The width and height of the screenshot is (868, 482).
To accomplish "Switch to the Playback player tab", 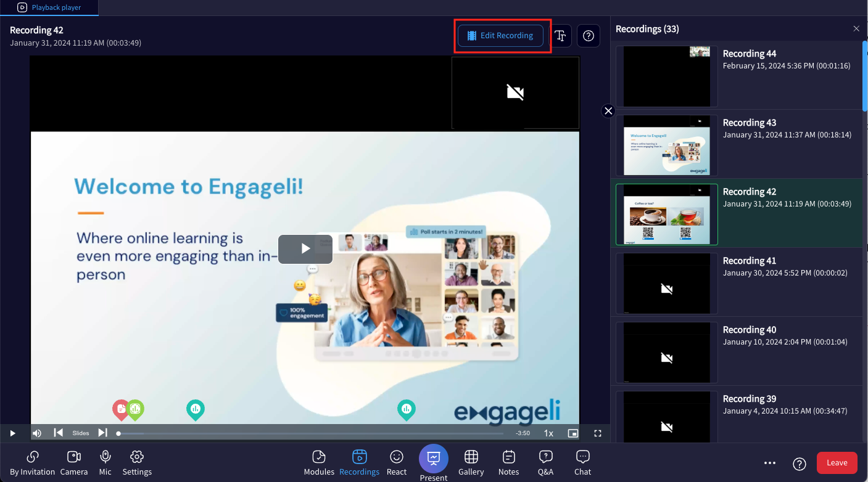I will (49, 7).
